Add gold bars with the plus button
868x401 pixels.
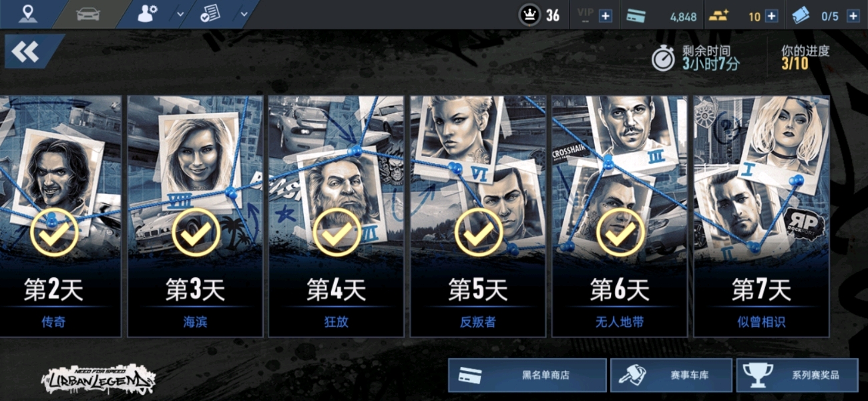click(771, 16)
